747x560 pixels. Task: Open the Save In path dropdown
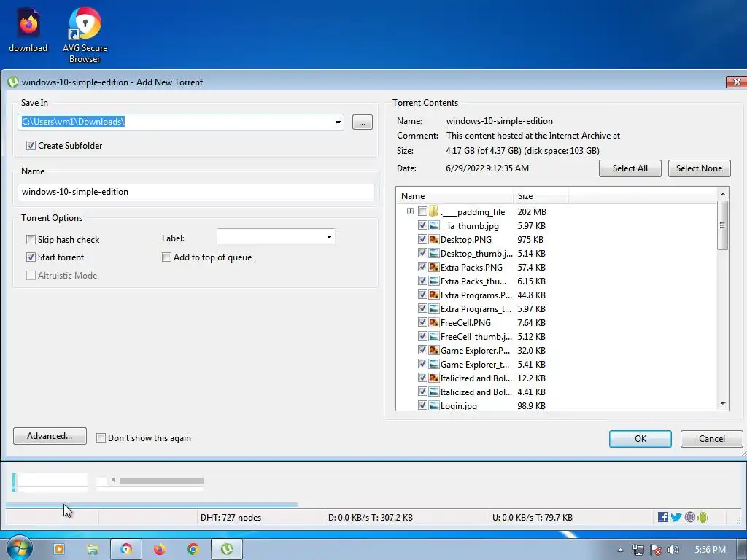click(x=338, y=122)
